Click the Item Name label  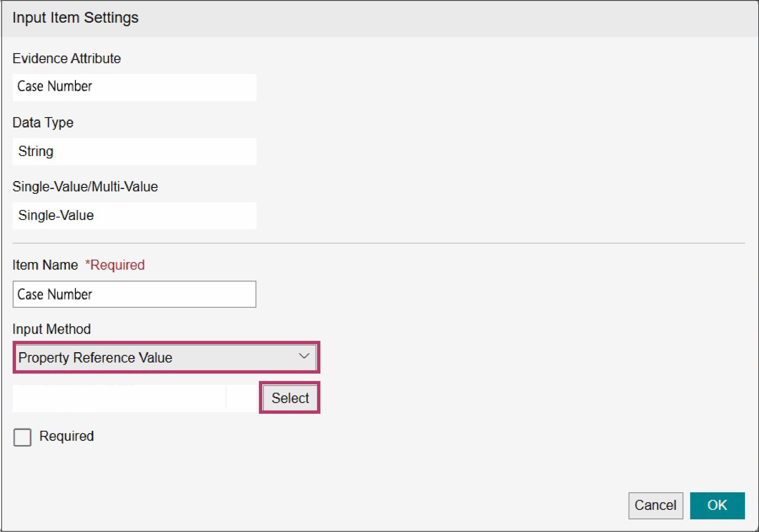coord(45,265)
